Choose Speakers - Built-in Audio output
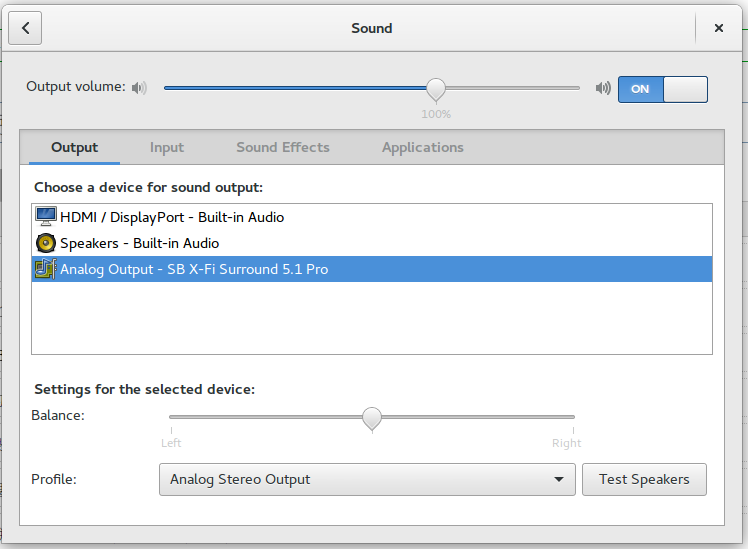Screen dimensions: 748x549 point(139,243)
